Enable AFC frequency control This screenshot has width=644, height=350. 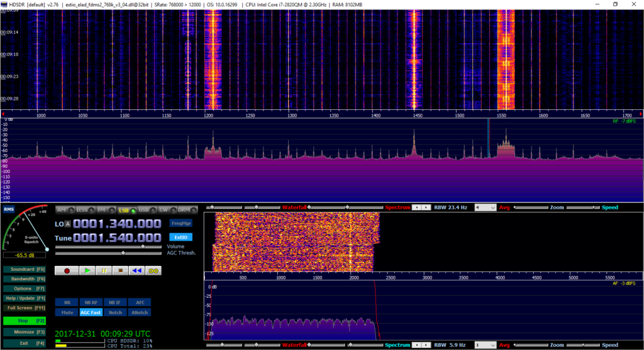click(x=140, y=302)
